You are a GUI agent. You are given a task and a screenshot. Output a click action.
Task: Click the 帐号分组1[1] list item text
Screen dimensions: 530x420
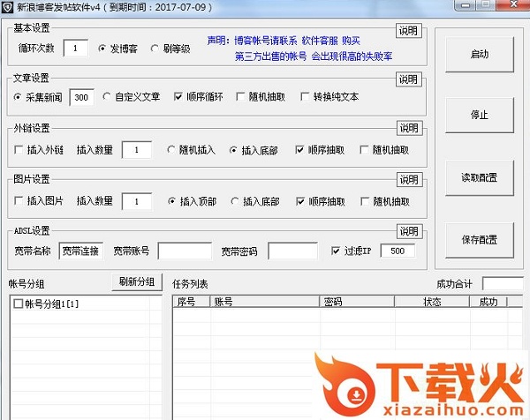pos(52,304)
